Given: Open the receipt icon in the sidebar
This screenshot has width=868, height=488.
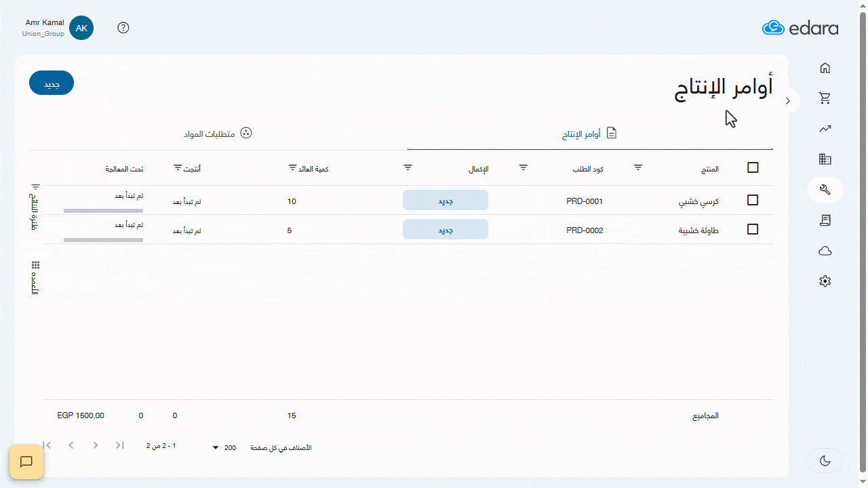Looking at the screenshot, I should click(825, 220).
